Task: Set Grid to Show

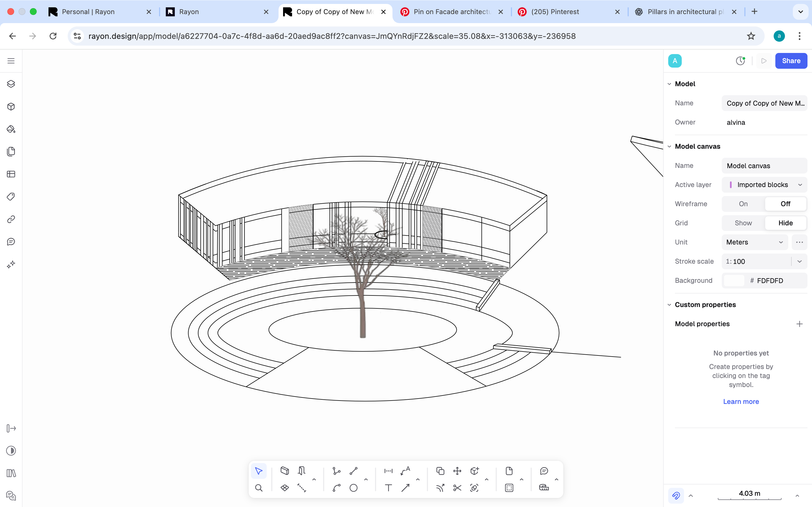Action: [743, 223]
